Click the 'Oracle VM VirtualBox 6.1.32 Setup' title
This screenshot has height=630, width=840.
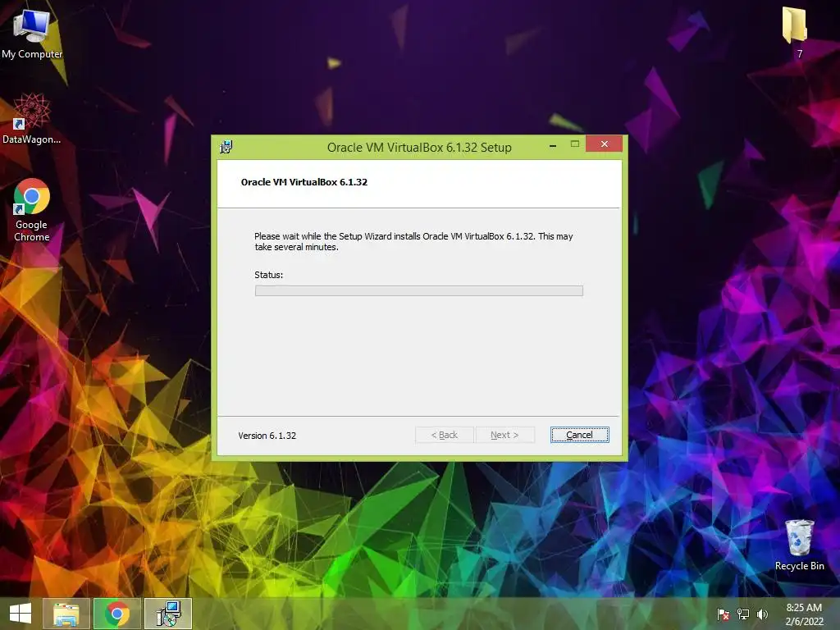419,148
